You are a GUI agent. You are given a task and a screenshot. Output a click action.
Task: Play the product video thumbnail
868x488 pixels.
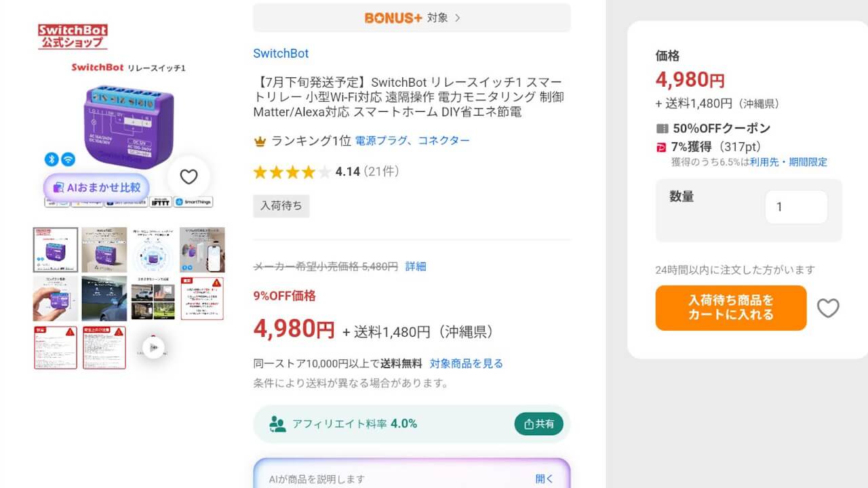(154, 348)
